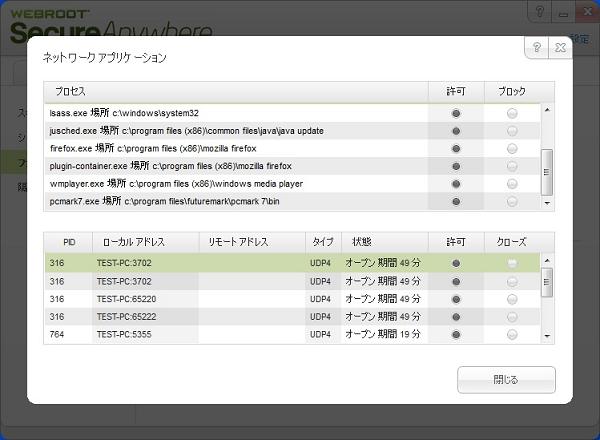Viewport: 600px width, 440px height.
Task: Select close radio in highlighted TEST-PC:3702 row
Action: coord(512,263)
